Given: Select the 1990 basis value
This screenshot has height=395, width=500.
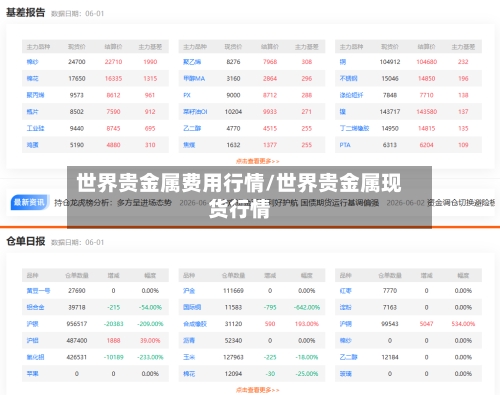Looking at the screenshot, I should 150,62.
